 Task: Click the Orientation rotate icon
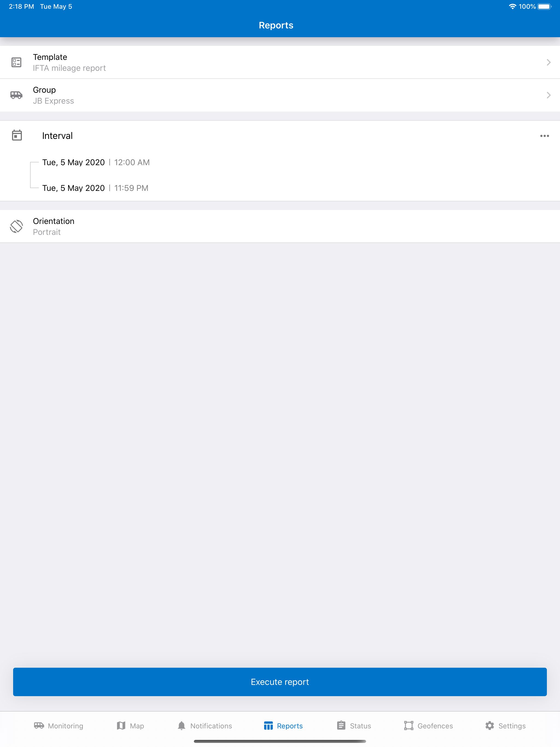pyautogui.click(x=16, y=226)
